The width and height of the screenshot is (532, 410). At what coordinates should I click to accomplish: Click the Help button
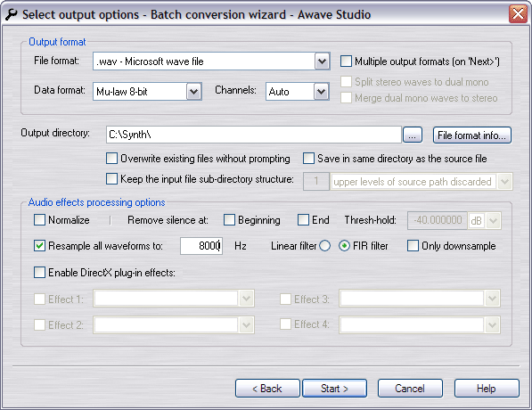(x=487, y=389)
